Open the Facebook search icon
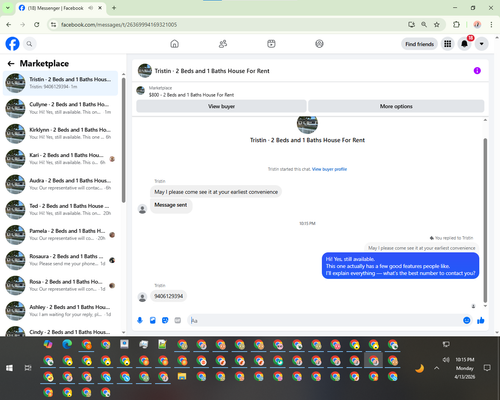Screen dimensions: 500x400 [x=29, y=44]
